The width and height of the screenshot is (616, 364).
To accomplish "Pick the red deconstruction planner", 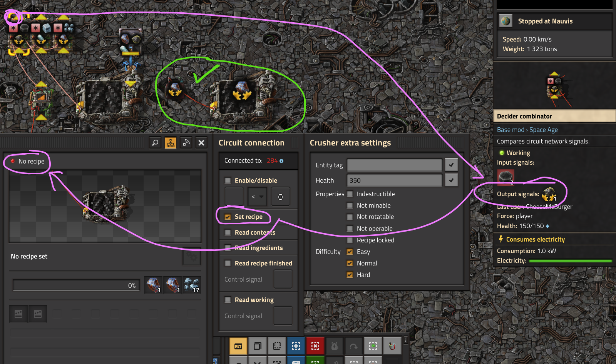I will pyautogui.click(x=315, y=346).
